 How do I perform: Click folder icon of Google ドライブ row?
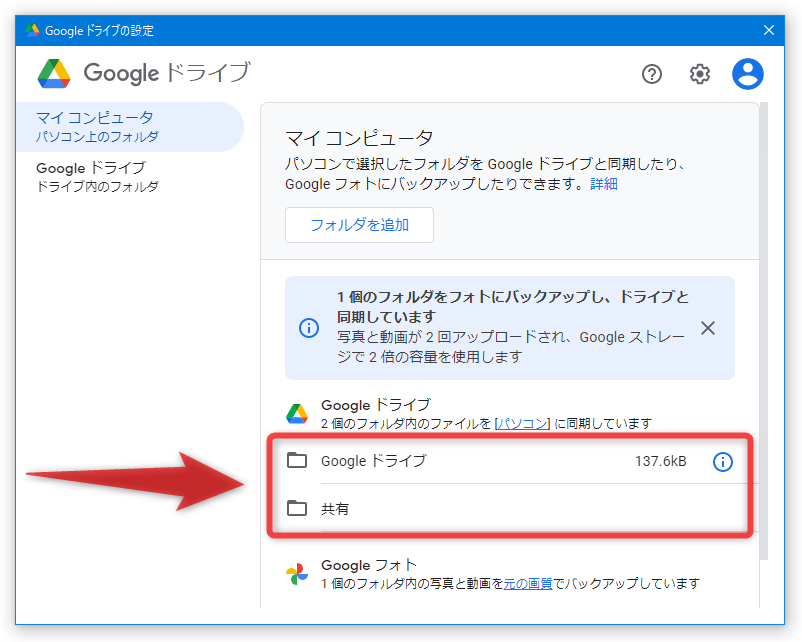pyautogui.click(x=297, y=460)
